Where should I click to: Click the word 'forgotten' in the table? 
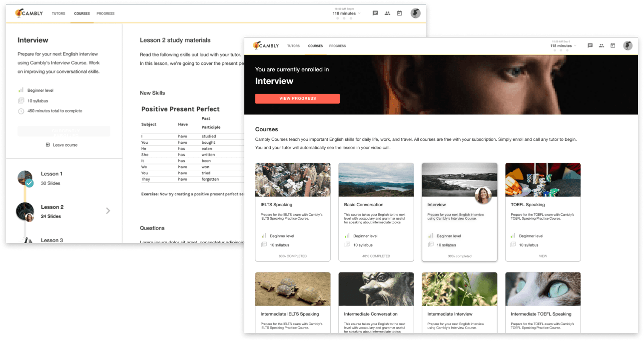210,179
